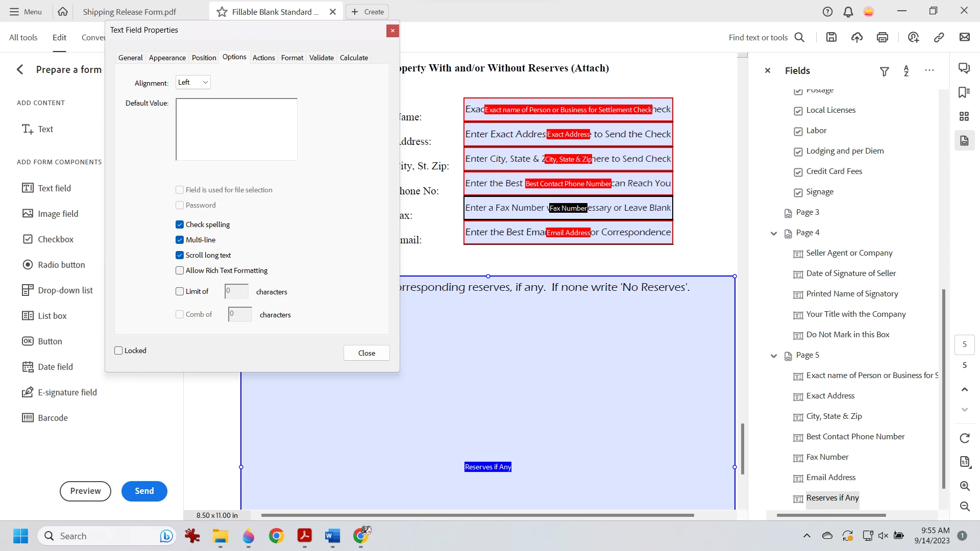Click the Print icon in toolbar

click(883, 37)
